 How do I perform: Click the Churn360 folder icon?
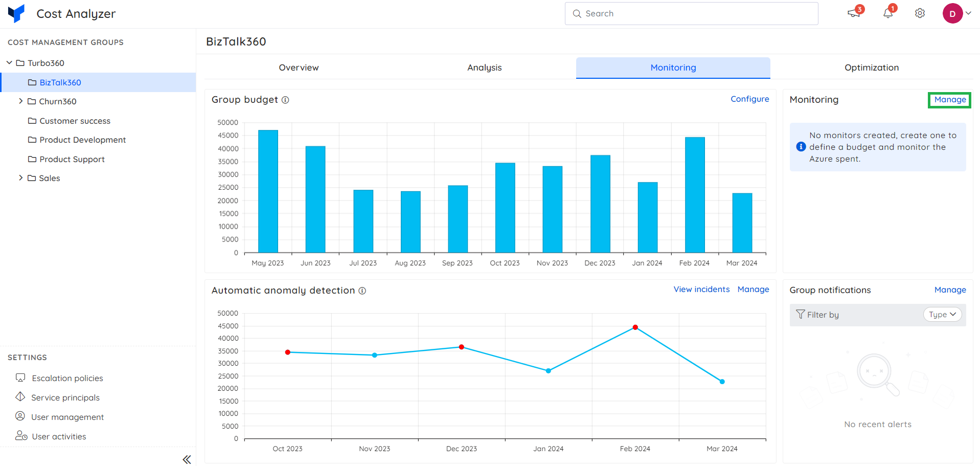[32, 101]
